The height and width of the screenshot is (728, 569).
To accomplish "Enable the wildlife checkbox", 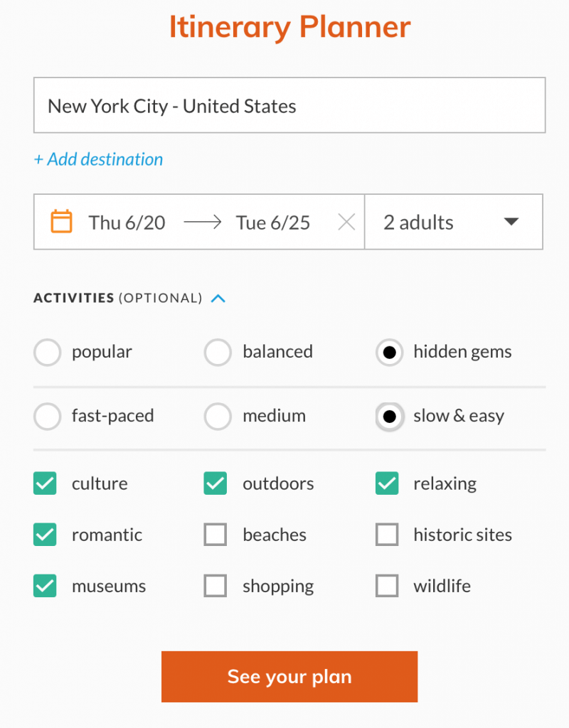I will 387,587.
